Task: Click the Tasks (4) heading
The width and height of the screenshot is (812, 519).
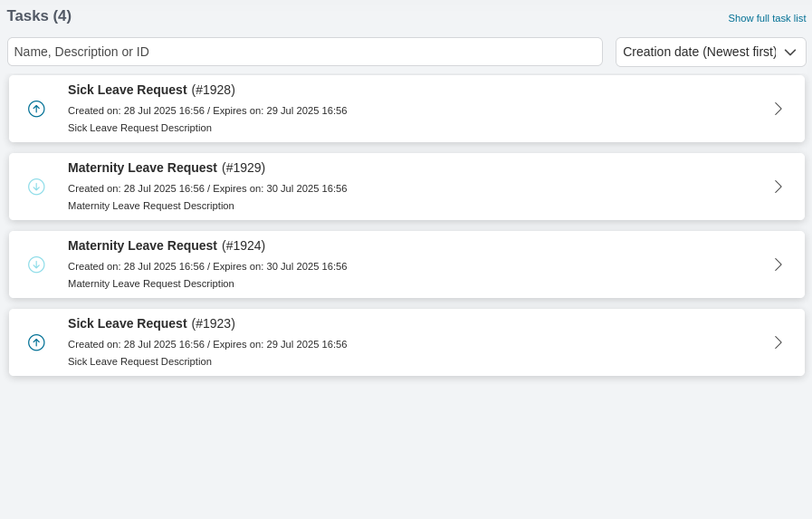Action: click(39, 15)
